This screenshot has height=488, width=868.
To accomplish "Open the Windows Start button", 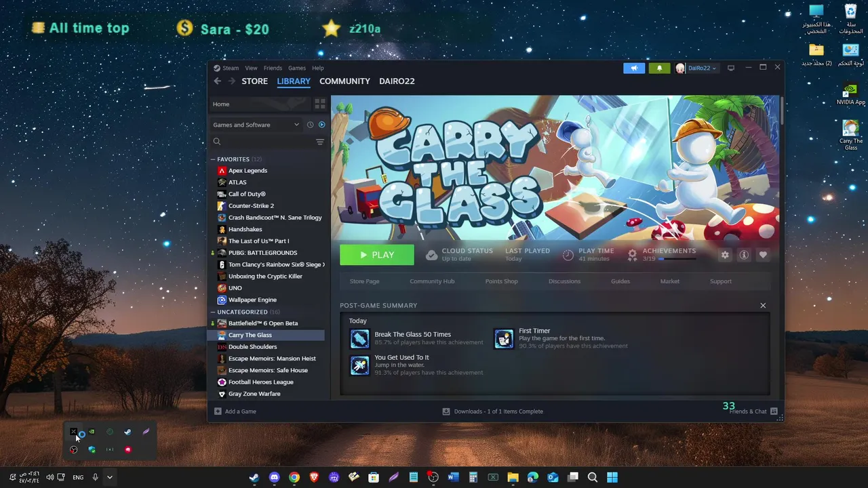I will click(x=612, y=477).
